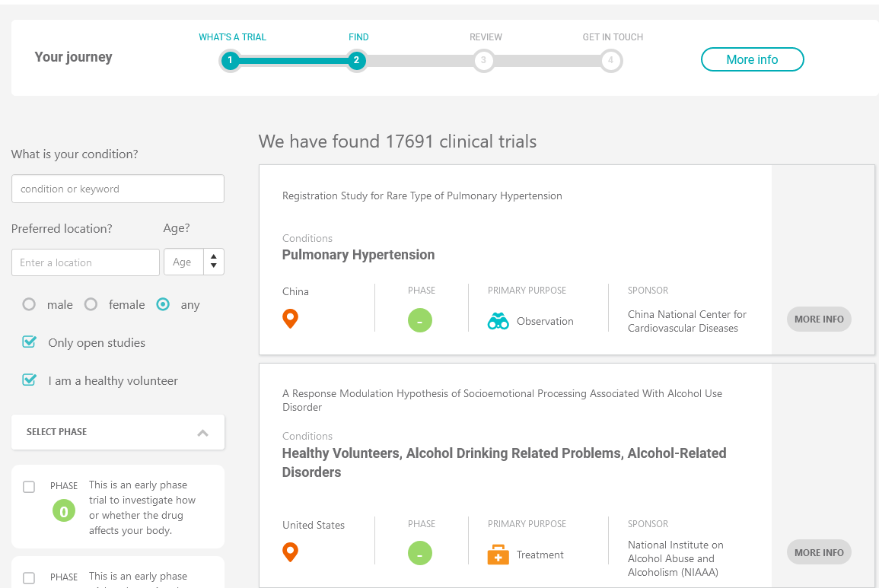Go to journey step 2 circle
Screen dimensions: 879x588
click(x=356, y=61)
